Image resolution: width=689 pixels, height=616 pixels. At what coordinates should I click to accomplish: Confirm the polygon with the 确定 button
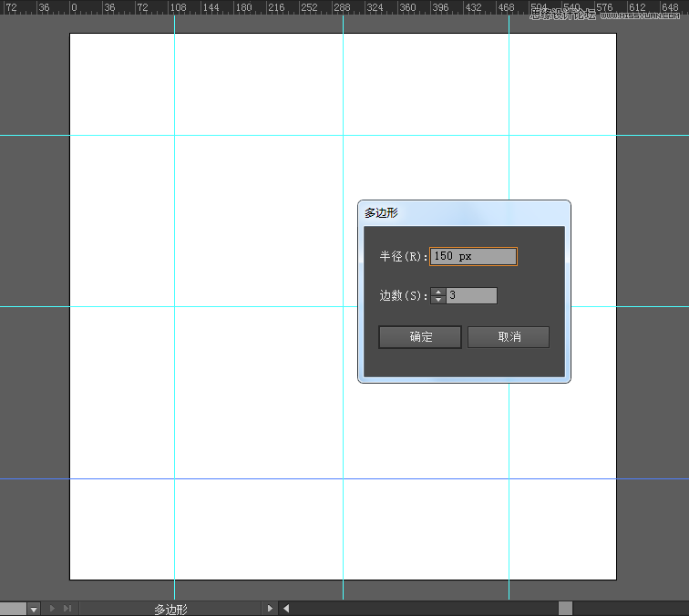coord(420,337)
